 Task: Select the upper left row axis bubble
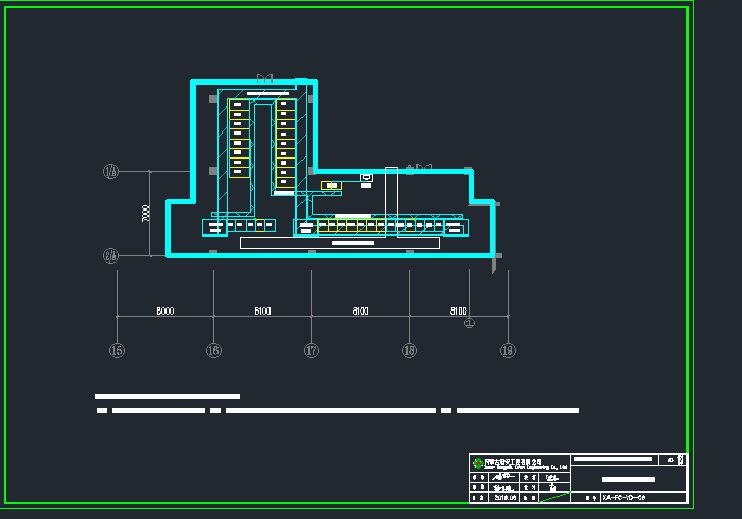110,171
